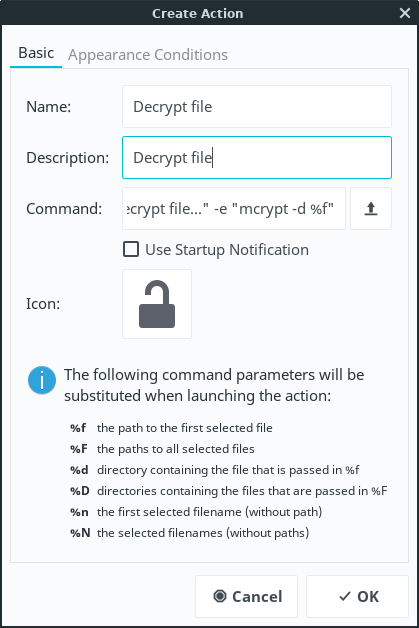Switch to the Basic tab
Viewport: 419px width, 628px height.
pyautogui.click(x=36, y=53)
